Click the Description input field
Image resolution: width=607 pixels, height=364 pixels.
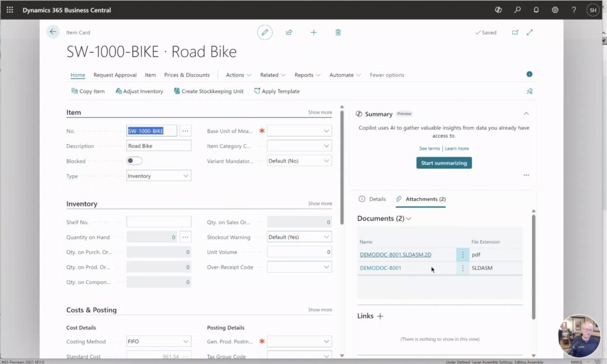(159, 146)
